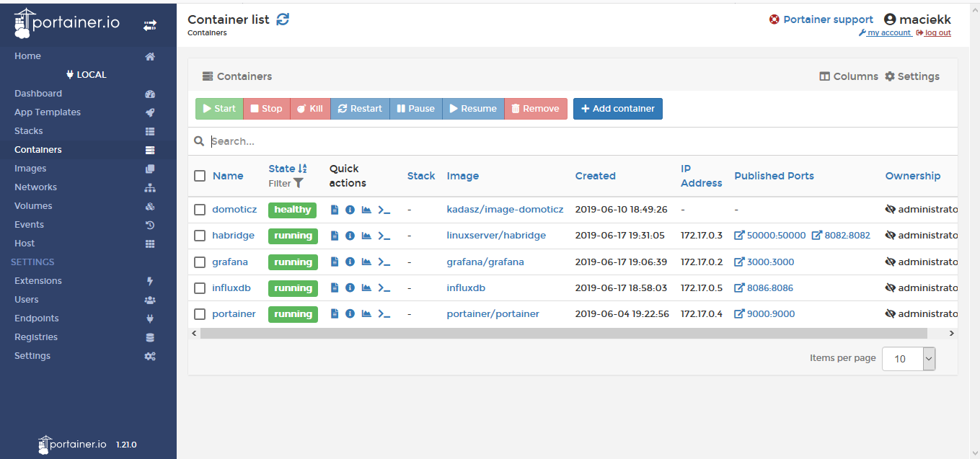980x459 pixels.
Task: Open logs for the influxdb container
Action: coord(335,288)
